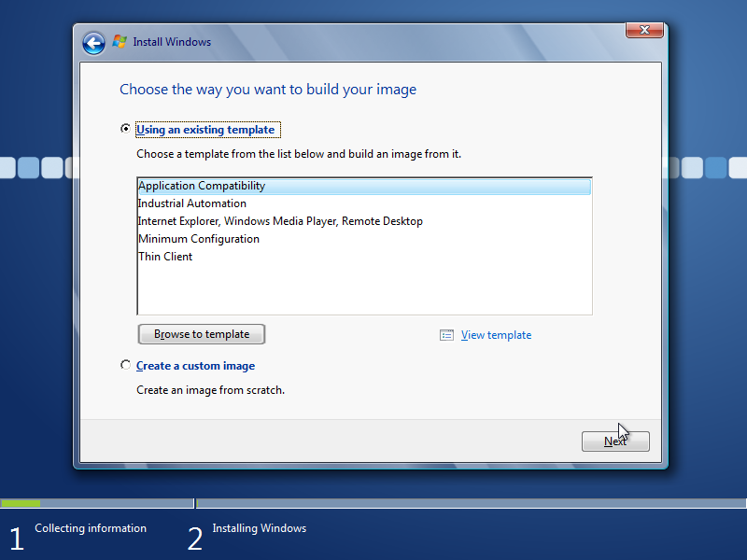Click the Collecting information progress bar
Screen dimensions: 747x560
pos(97,503)
